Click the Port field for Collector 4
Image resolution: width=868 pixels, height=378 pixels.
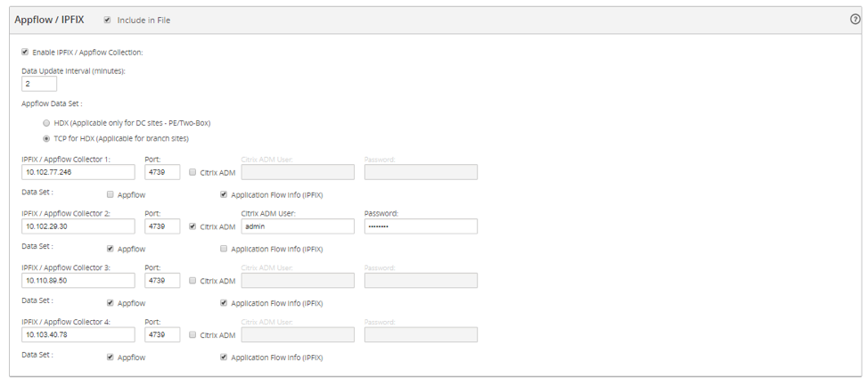coord(162,335)
